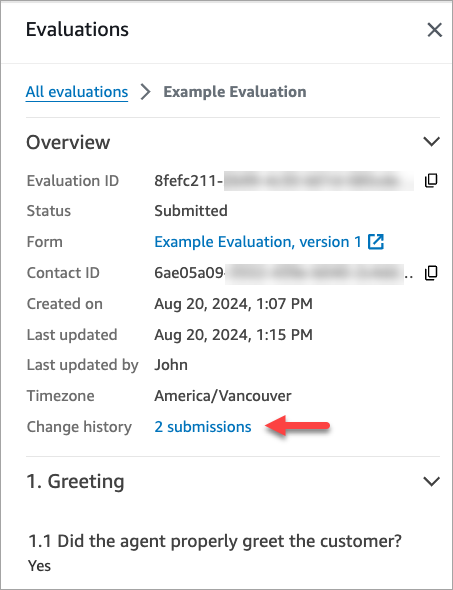Close the Evaluations panel

click(x=435, y=30)
